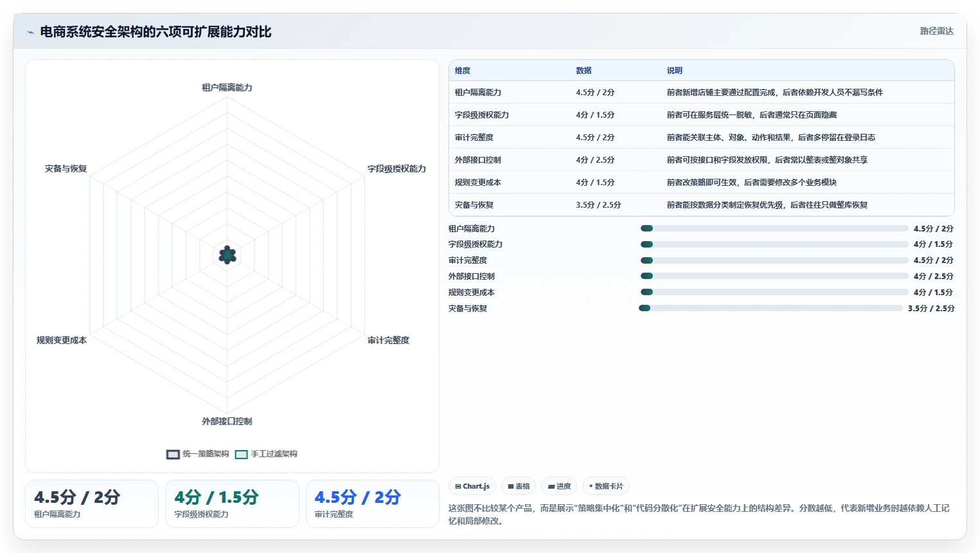Image resolution: width=980 pixels, height=553 pixels.
Task: Click the data point cluster at the radar center
Action: pyautogui.click(x=227, y=255)
